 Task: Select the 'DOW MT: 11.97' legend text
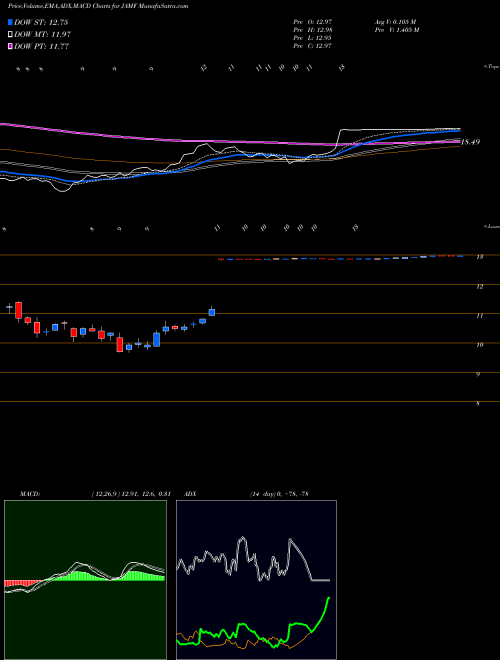[43, 35]
